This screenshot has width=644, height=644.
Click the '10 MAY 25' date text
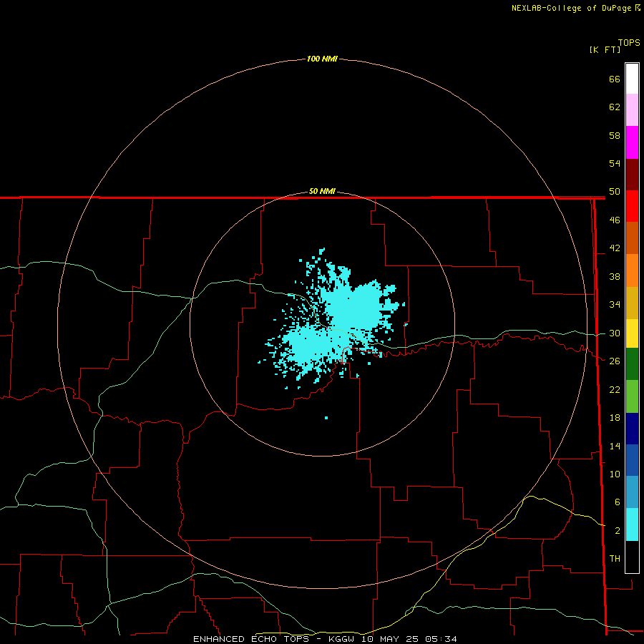390,639
